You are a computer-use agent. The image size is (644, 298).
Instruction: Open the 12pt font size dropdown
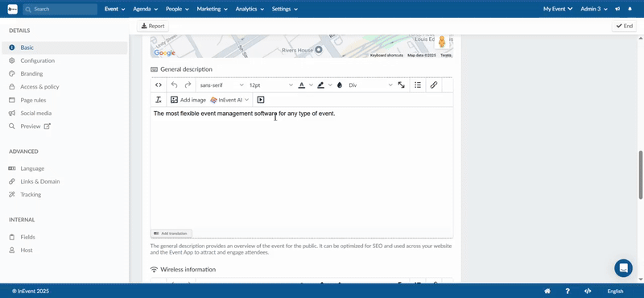coord(271,85)
